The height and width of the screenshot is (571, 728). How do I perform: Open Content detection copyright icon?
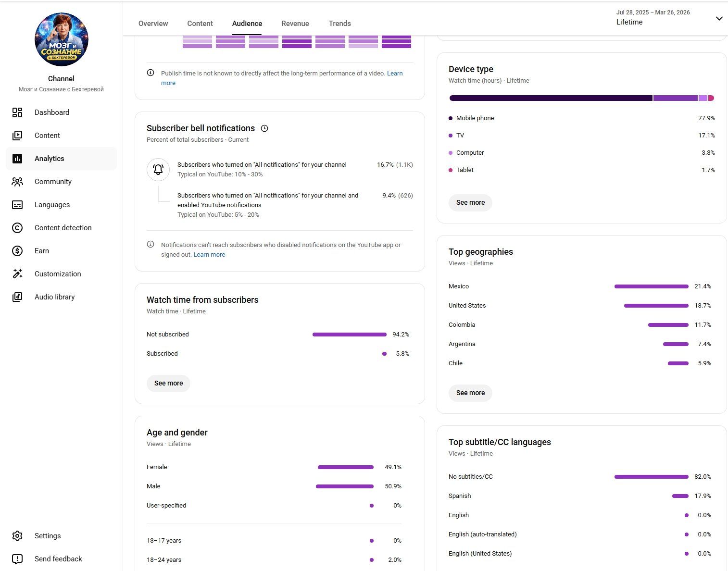(17, 228)
